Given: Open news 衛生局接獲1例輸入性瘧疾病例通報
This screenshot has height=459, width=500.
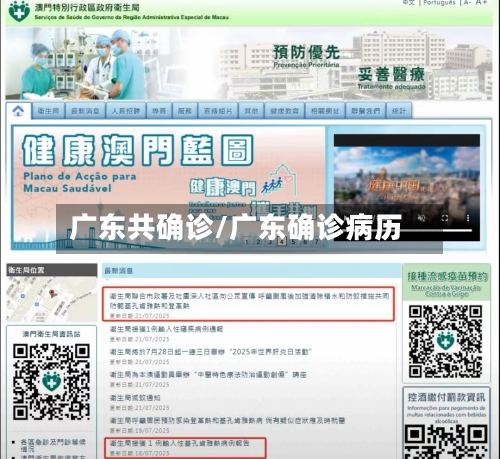Looking at the screenshot, I should pyautogui.click(x=166, y=329).
